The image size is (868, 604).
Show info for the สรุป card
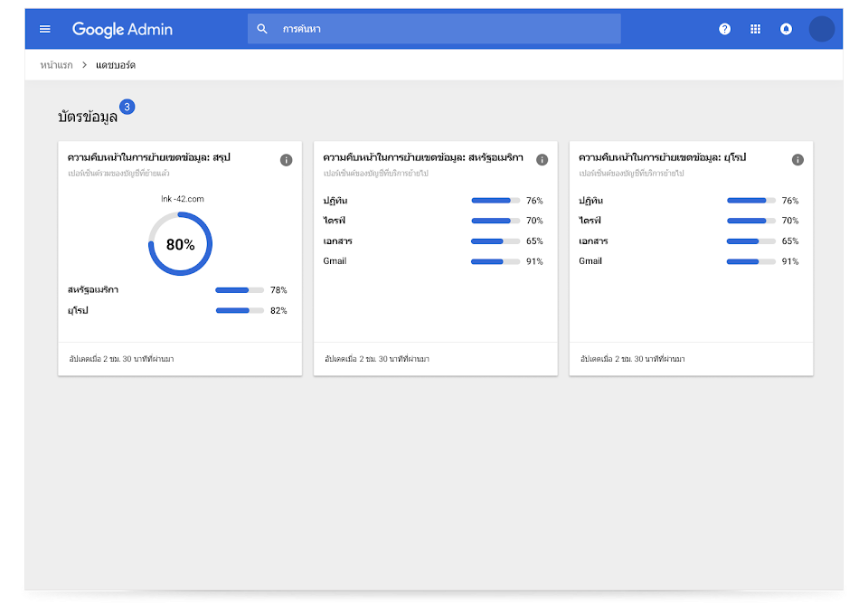pyautogui.click(x=286, y=160)
